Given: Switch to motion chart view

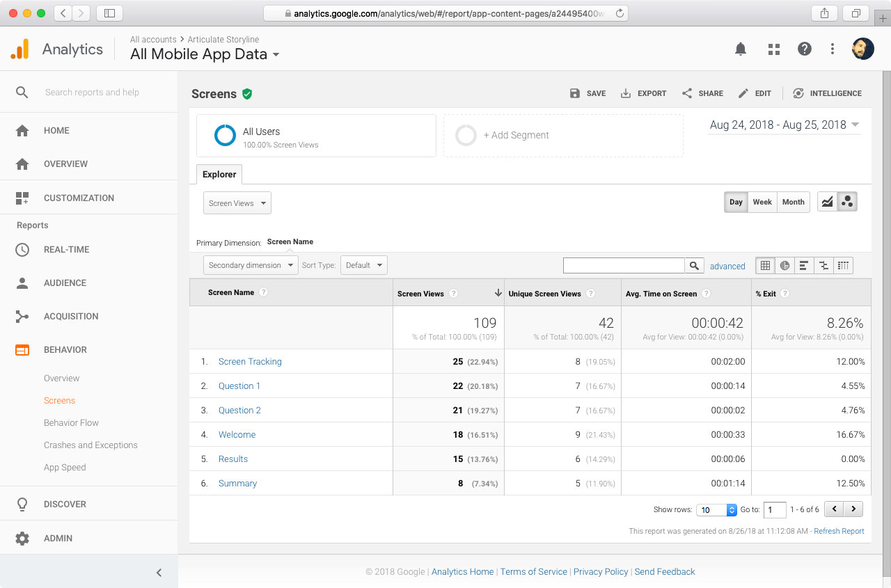Looking at the screenshot, I should pyautogui.click(x=847, y=202).
